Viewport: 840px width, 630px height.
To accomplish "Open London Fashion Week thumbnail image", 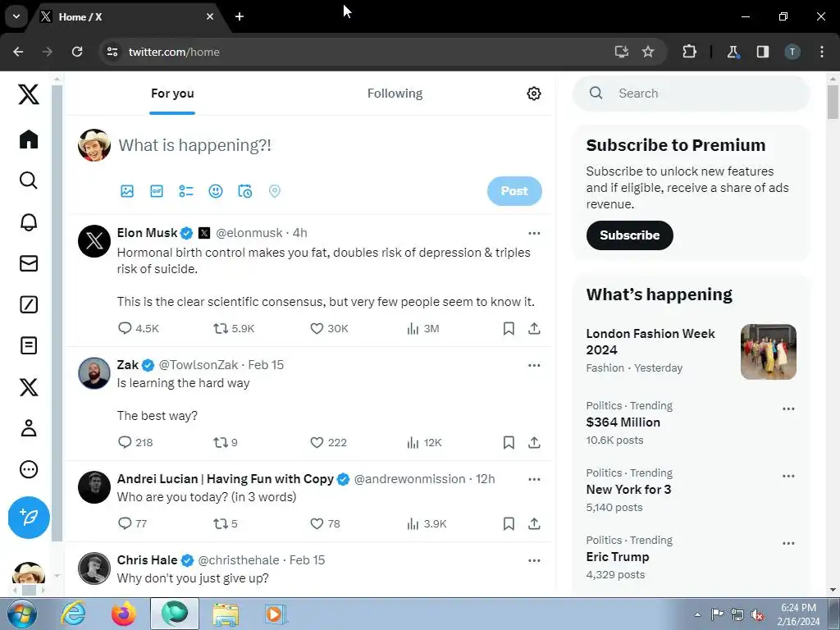I will coord(768,352).
